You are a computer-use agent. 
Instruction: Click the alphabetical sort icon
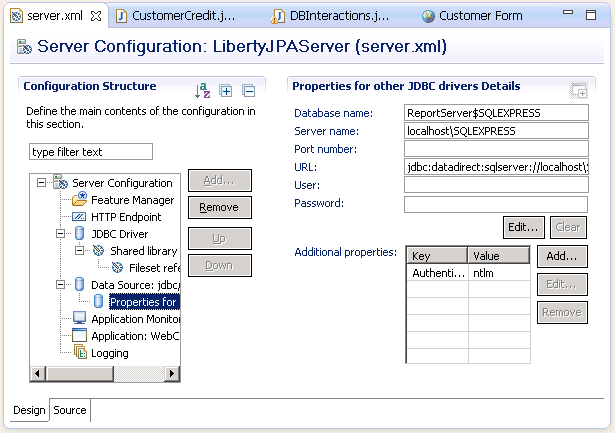pos(203,91)
